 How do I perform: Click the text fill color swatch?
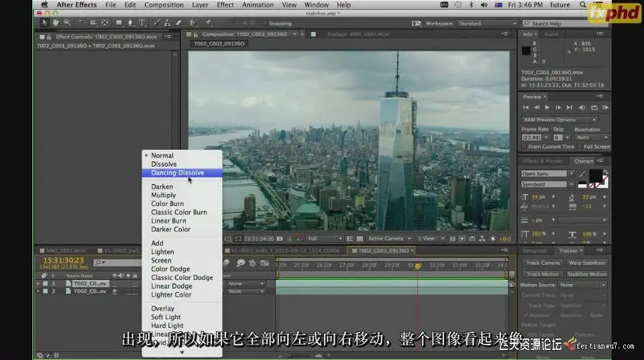[x=594, y=176]
